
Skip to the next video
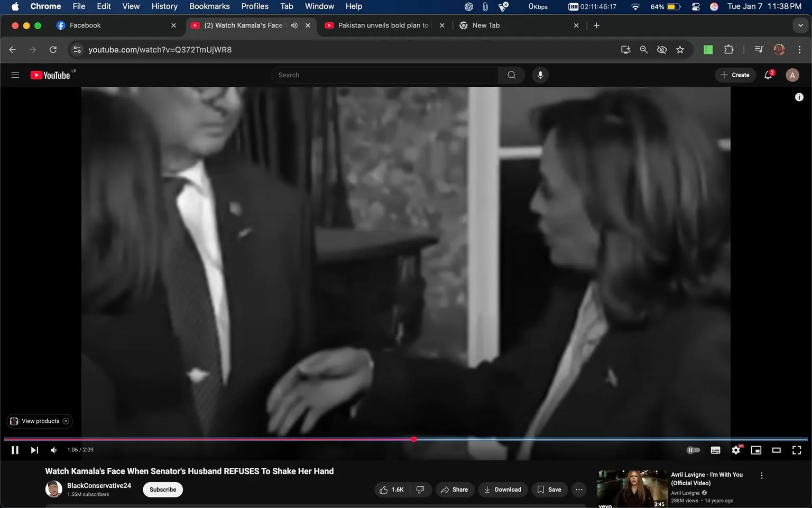click(x=34, y=450)
